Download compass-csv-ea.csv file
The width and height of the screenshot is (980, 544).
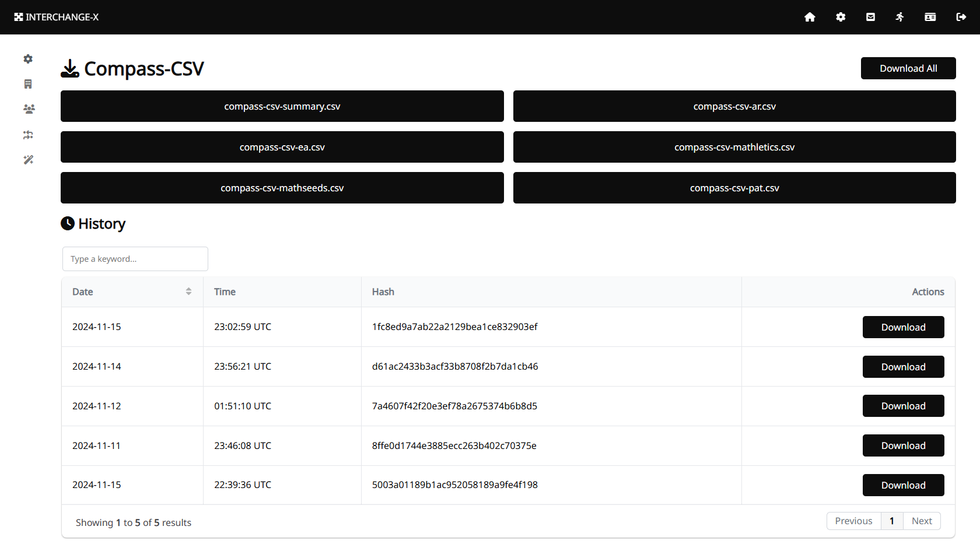point(282,147)
